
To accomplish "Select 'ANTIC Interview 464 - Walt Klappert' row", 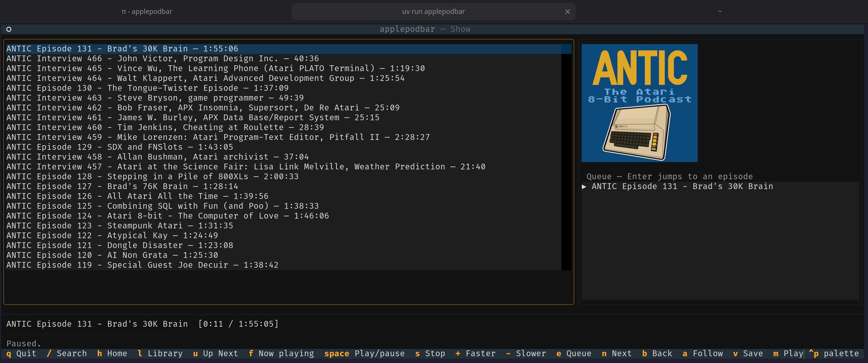I will [x=284, y=78].
